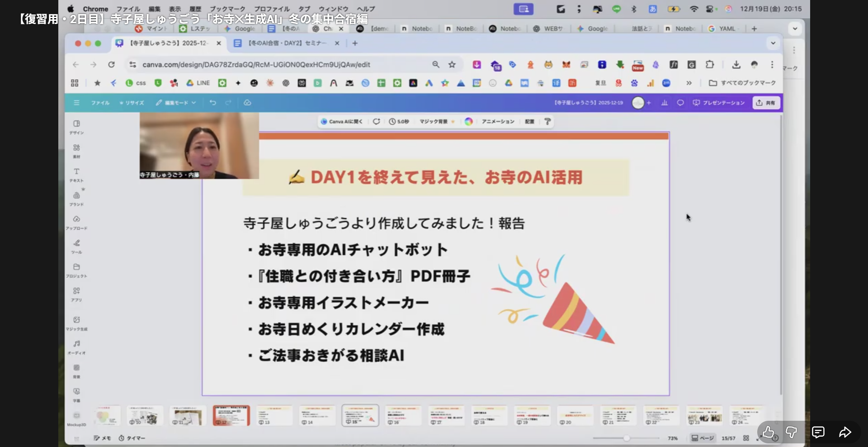Screen dimensions: 868x447
Task: Open the ファイル menu in Canva
Action: pyautogui.click(x=100, y=103)
